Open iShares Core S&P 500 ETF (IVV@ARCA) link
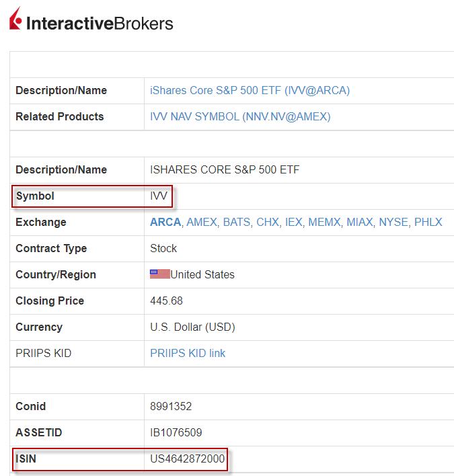Viewport: 454px width, 476px height. tap(250, 91)
